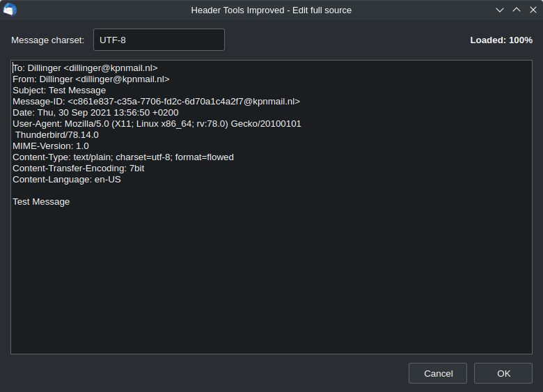This screenshot has height=392, width=543.
Task: Click the 'Message charset:' label
Action: click(x=48, y=40)
